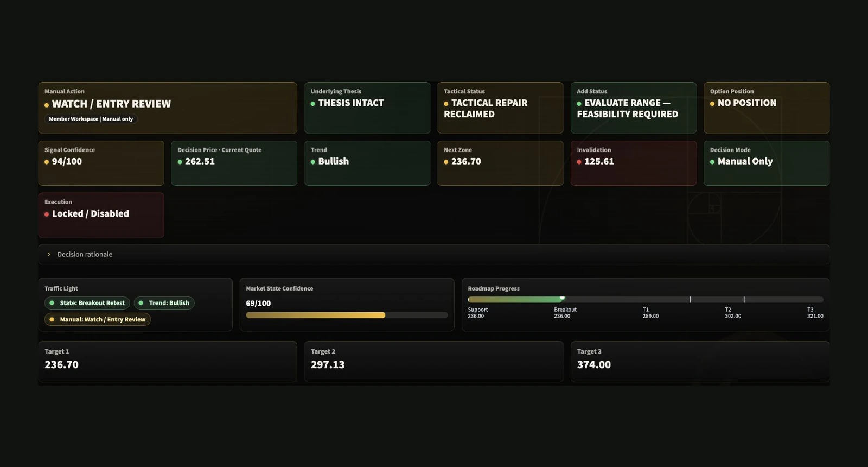868x467 pixels.
Task: Click the Manual: Watch / Entry Review pill
Action: pos(98,319)
